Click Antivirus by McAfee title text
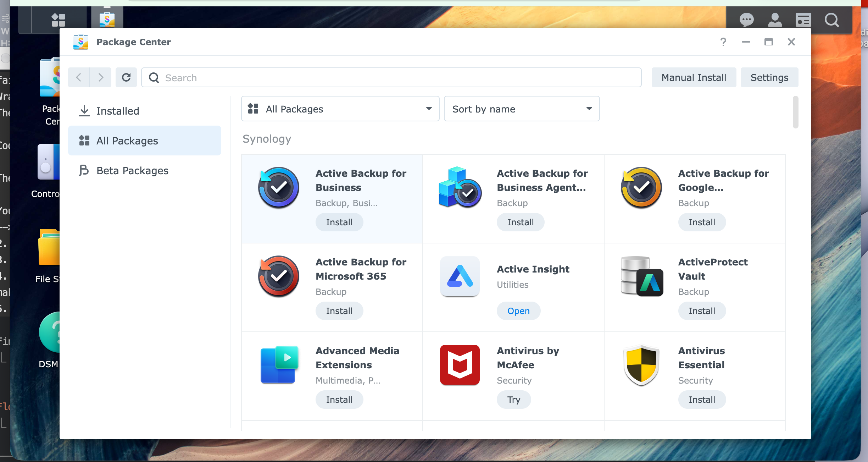868x462 pixels. 528,358
